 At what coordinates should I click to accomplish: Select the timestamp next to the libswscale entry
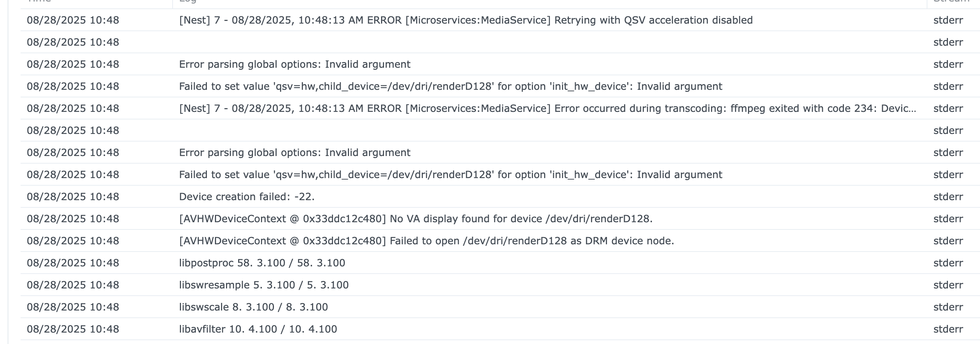click(73, 307)
